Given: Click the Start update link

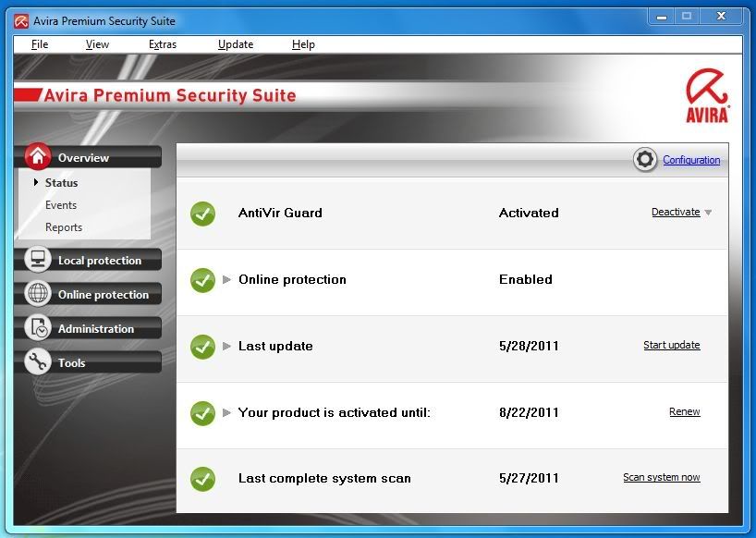Looking at the screenshot, I should (671, 346).
